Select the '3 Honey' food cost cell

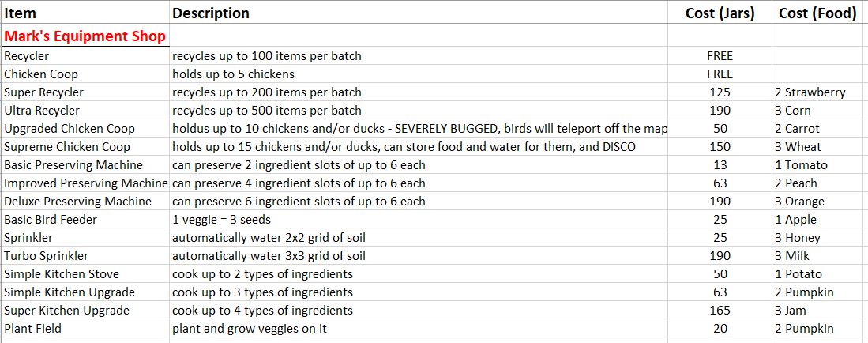click(797, 238)
